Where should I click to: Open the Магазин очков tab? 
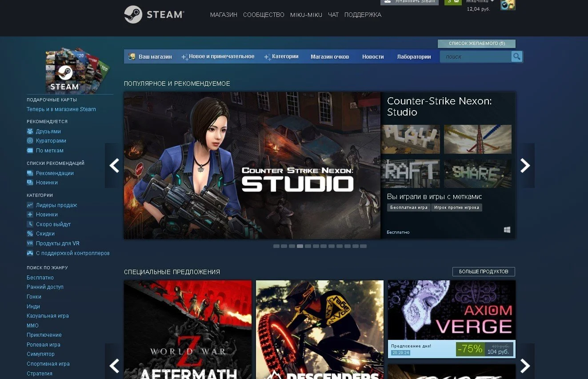(330, 56)
